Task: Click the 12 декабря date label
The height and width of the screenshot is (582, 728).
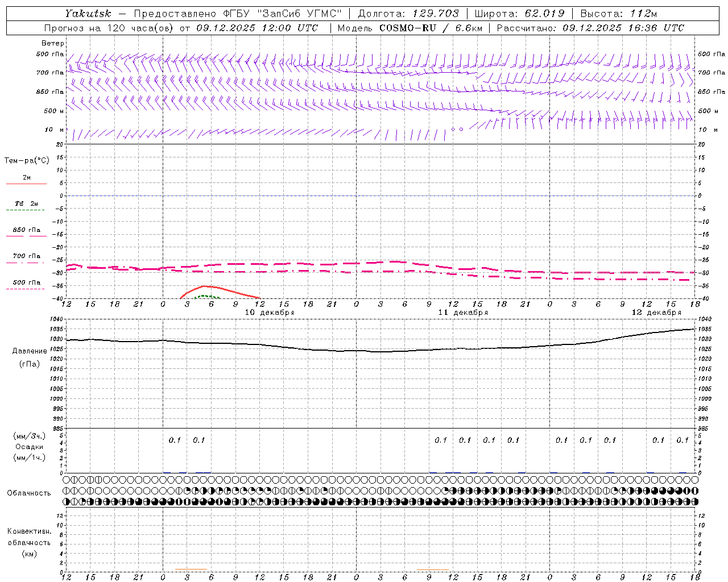Action: click(x=656, y=312)
